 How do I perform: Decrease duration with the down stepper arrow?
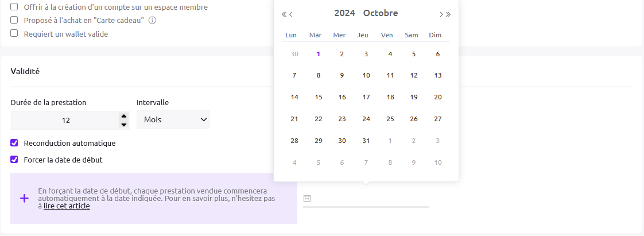[123, 124]
